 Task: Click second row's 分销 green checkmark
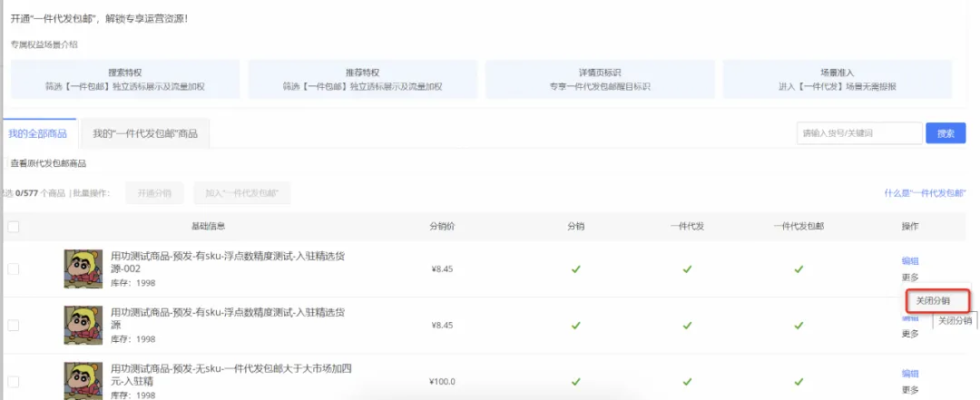coord(575,325)
